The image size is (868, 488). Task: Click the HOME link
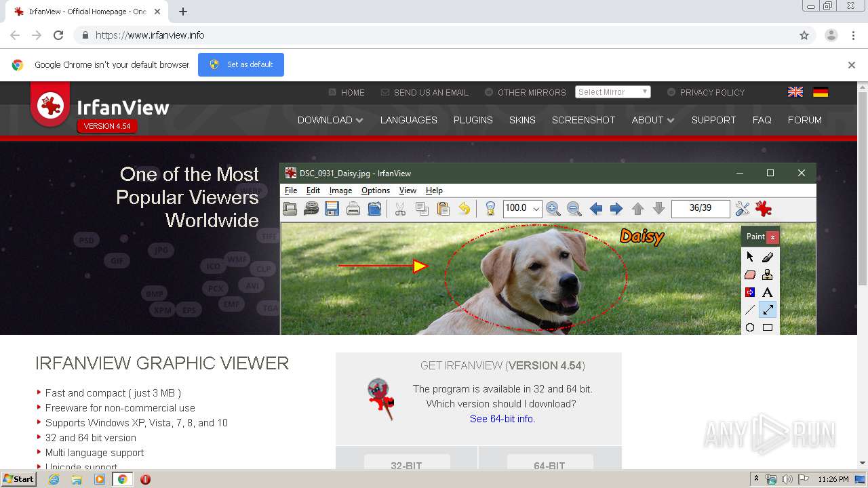[347, 92]
